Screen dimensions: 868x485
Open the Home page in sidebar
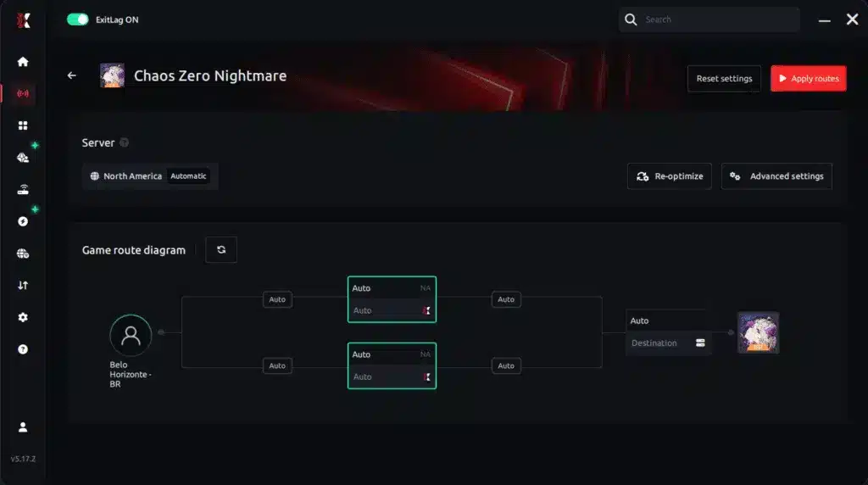[23, 61]
